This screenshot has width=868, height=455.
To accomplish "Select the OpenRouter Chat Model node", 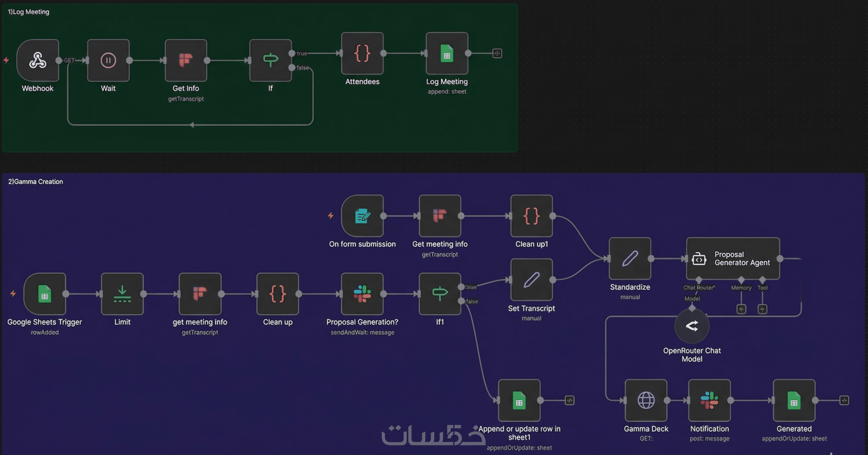I will [x=692, y=326].
